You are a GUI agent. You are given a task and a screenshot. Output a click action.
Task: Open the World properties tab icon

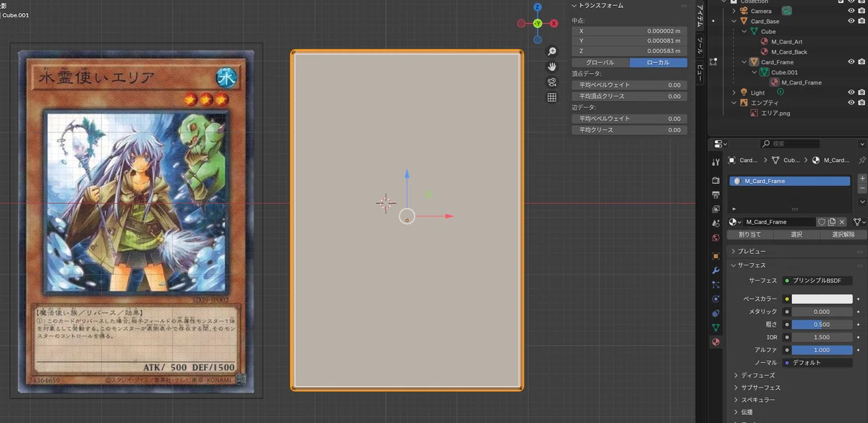click(x=715, y=238)
